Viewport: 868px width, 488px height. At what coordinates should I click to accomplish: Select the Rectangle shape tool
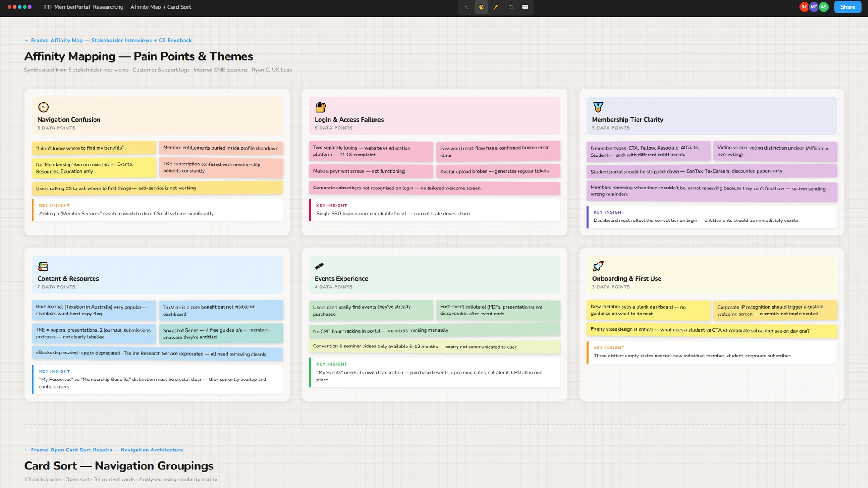510,7
